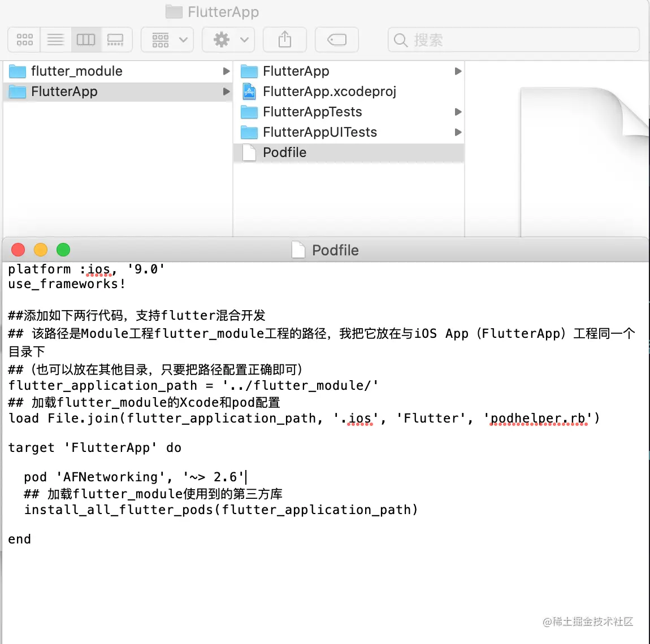Click the Podfile preview thumbnail

584,162
